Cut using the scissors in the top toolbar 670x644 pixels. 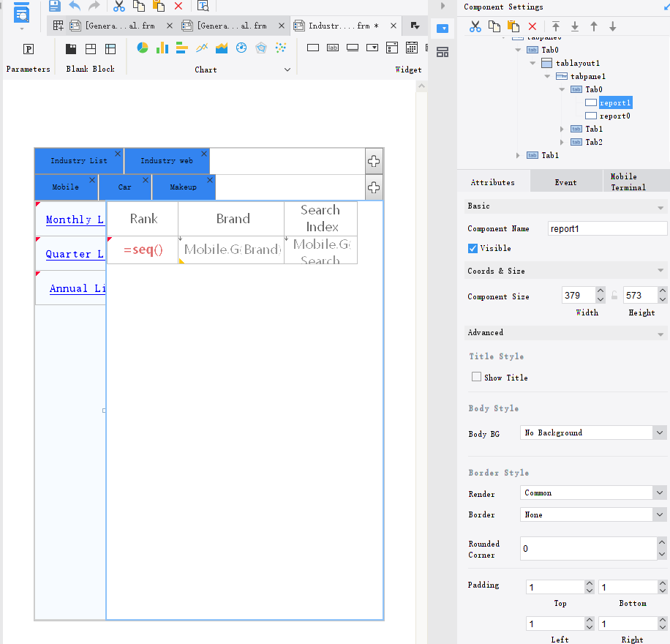pos(118,6)
